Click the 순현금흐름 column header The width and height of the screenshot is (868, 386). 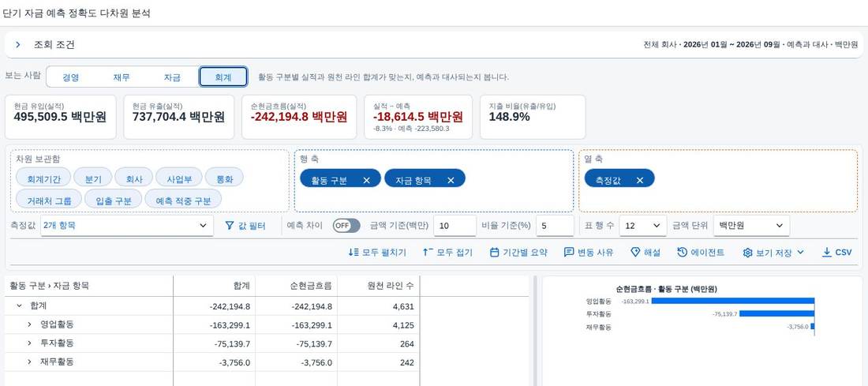pos(296,286)
